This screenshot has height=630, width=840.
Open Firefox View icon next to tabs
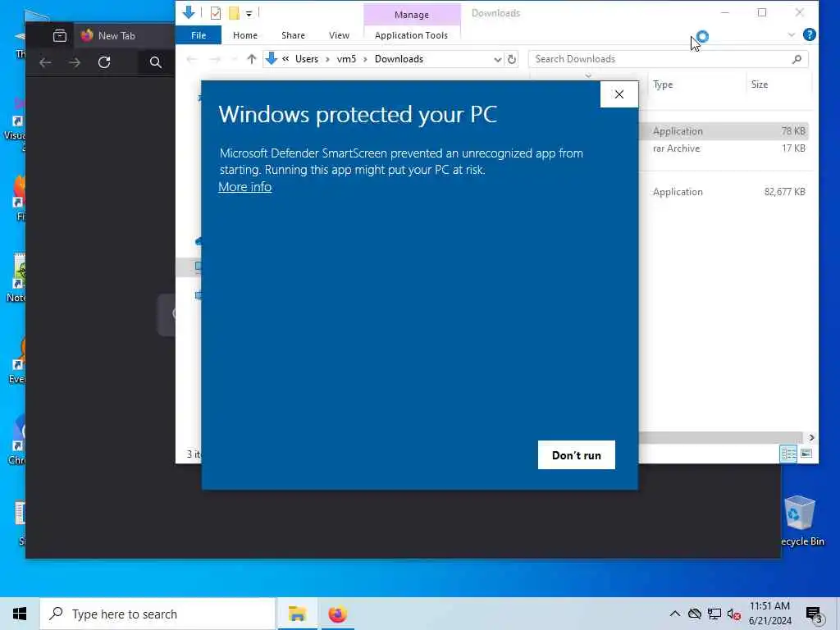tap(59, 36)
